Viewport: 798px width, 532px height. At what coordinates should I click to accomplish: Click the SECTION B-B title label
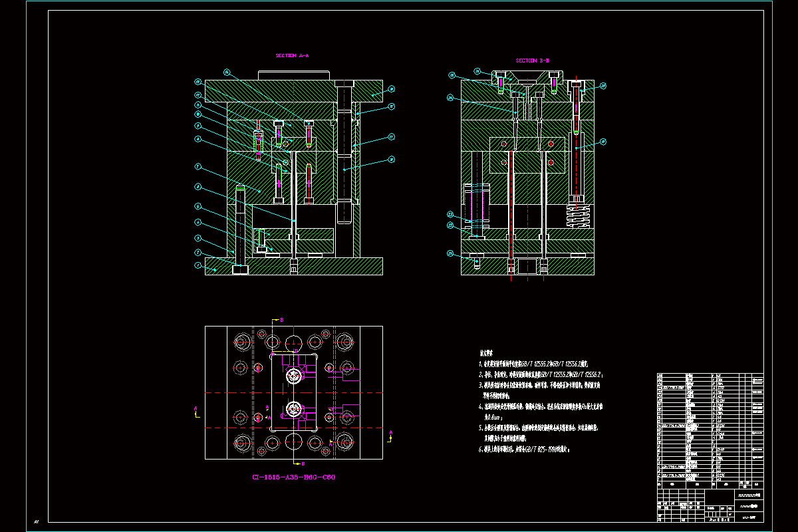click(x=533, y=61)
